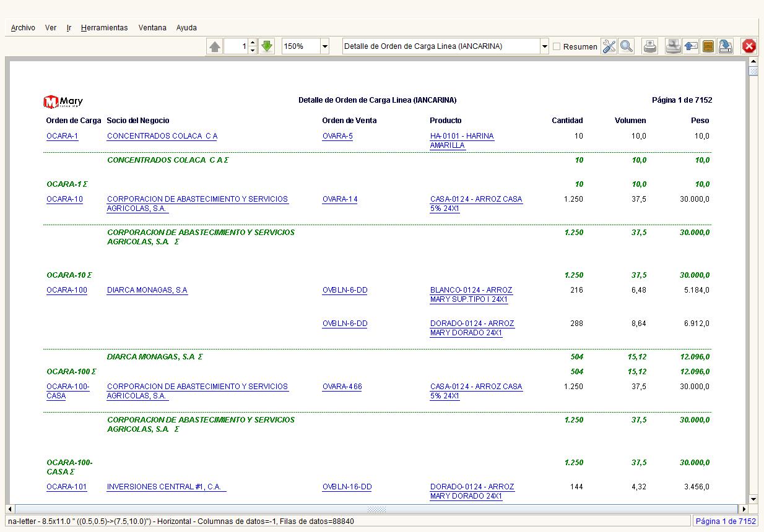764x532 pixels.
Task: Toggle the Resumen checkbox
Action: pos(557,46)
